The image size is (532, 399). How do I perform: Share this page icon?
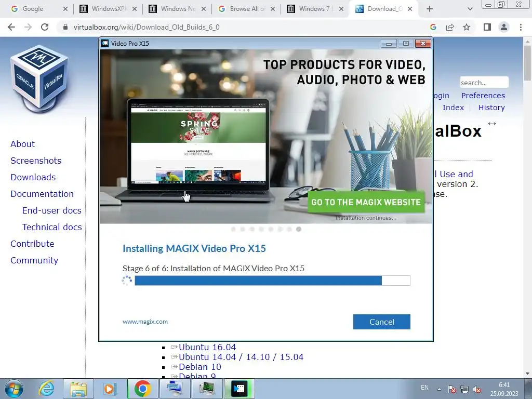[450, 27]
